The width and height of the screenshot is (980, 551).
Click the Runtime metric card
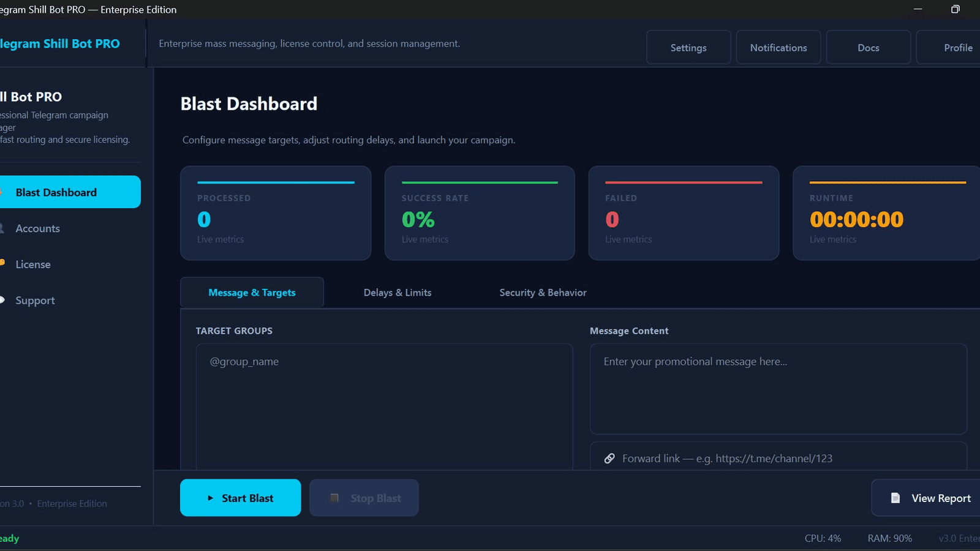point(887,213)
